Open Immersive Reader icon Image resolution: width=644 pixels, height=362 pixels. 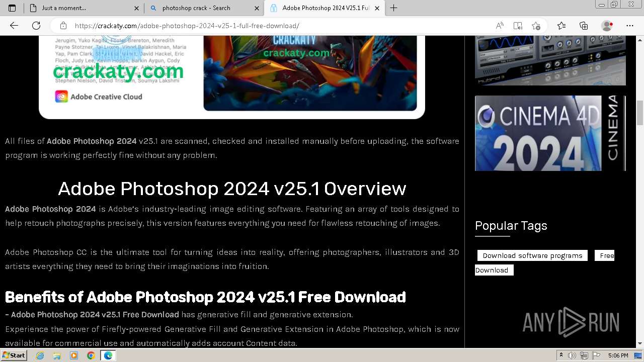[518, 26]
